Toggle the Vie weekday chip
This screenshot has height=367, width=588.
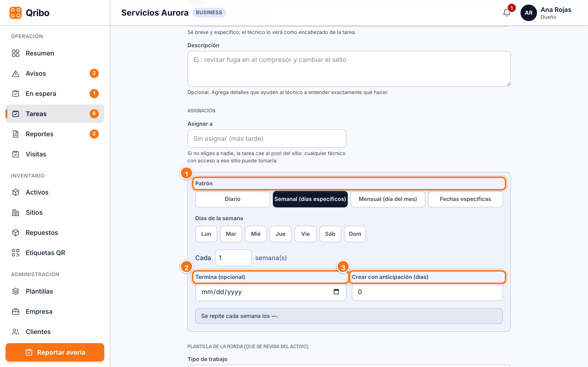click(x=305, y=234)
